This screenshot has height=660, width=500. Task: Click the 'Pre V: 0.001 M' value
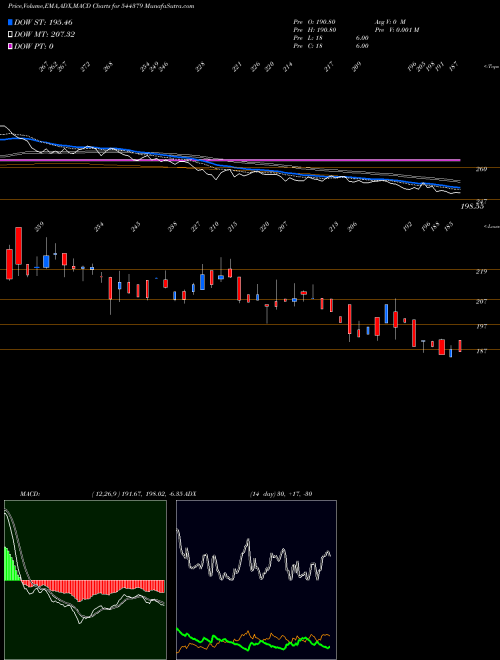396,30
